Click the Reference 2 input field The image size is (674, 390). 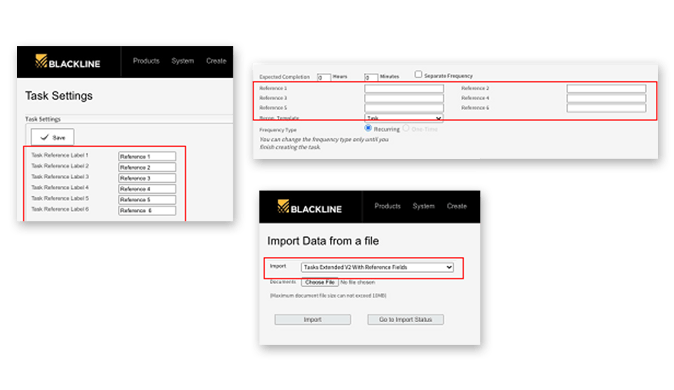coord(606,89)
